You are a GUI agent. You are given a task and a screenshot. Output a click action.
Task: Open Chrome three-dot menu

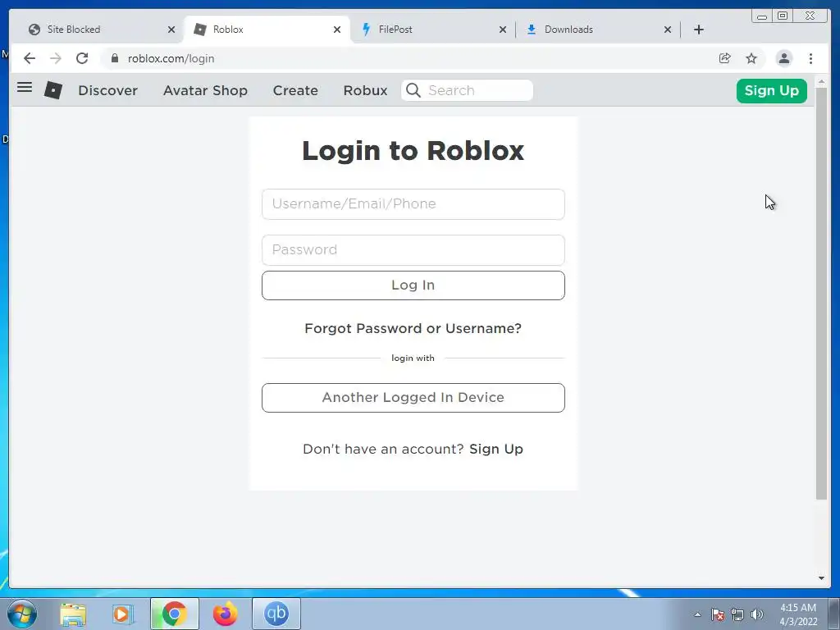point(810,58)
